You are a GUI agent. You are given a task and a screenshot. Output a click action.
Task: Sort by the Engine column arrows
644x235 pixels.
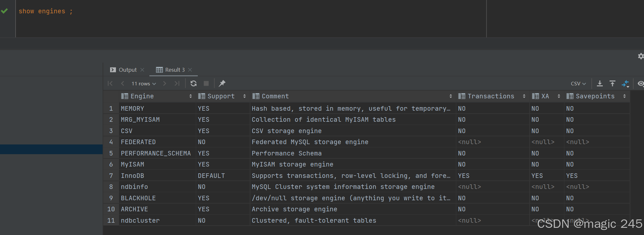191,96
